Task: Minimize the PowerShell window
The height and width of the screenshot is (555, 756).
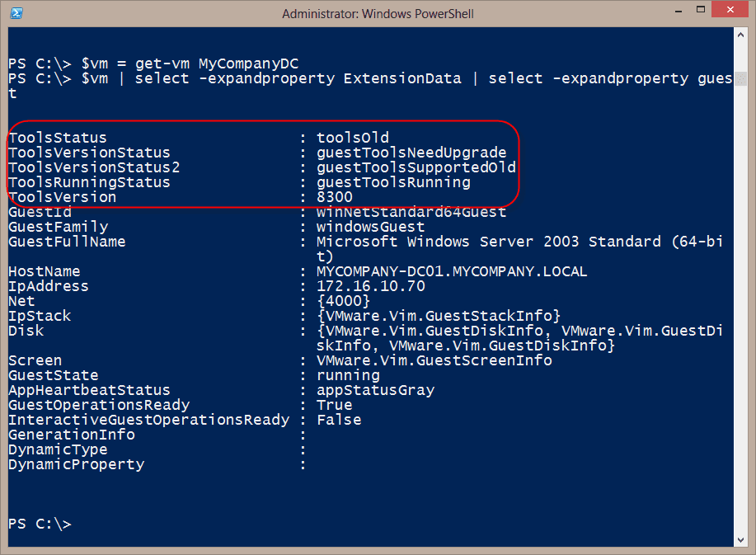Action: [x=678, y=9]
